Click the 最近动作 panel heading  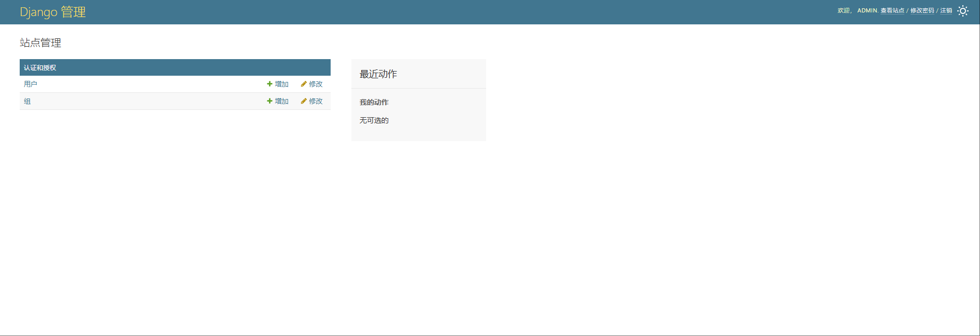tap(378, 74)
